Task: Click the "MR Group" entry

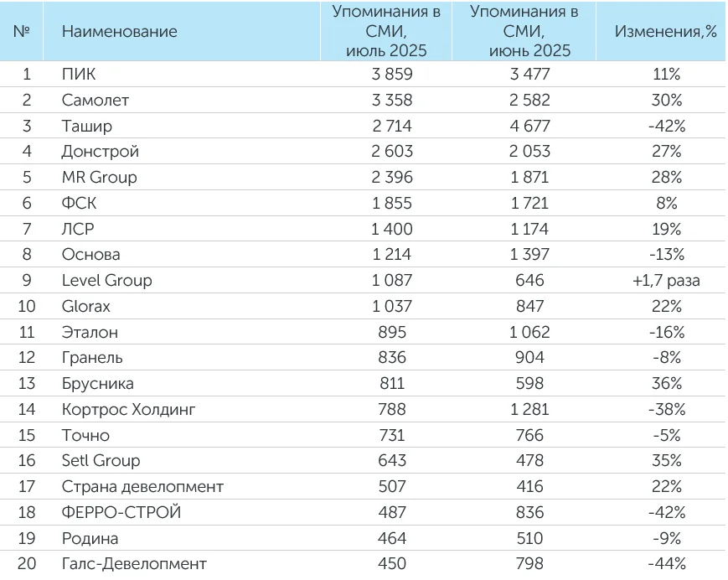Action: (99, 178)
